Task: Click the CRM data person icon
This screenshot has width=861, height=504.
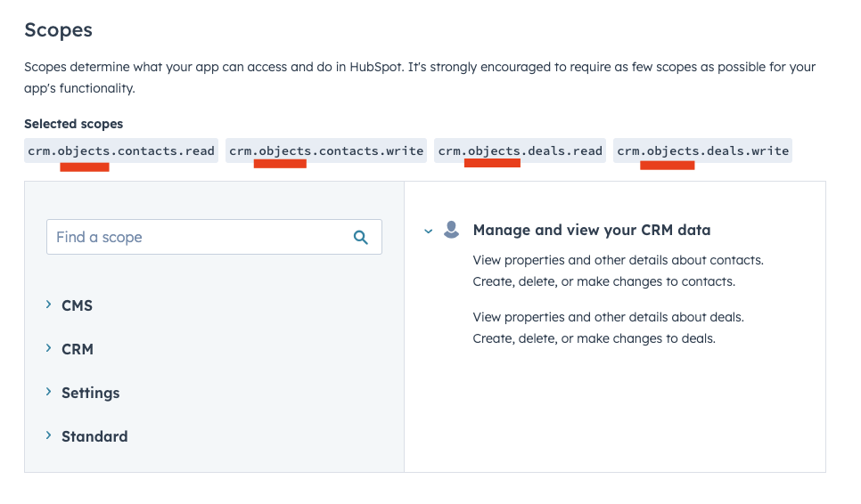Action: click(x=451, y=230)
